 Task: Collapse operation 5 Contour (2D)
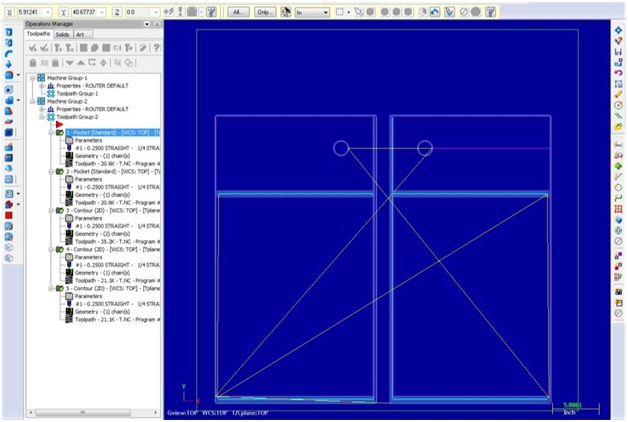(x=51, y=288)
